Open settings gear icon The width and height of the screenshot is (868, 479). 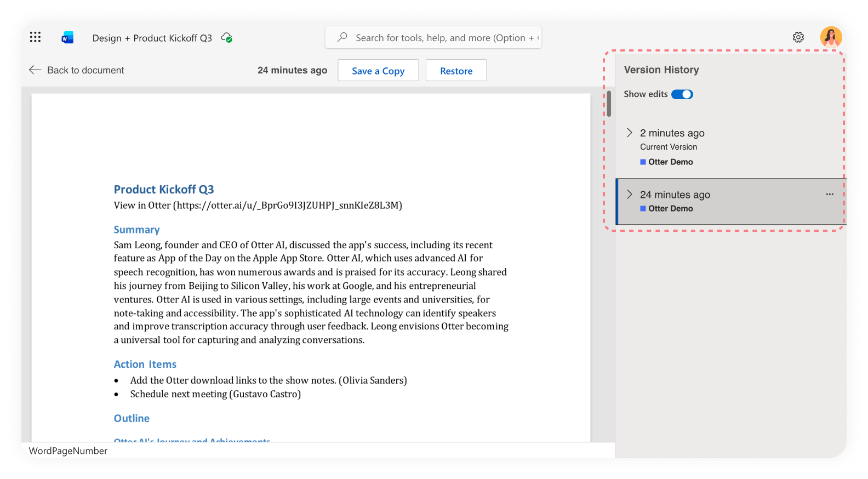[798, 37]
